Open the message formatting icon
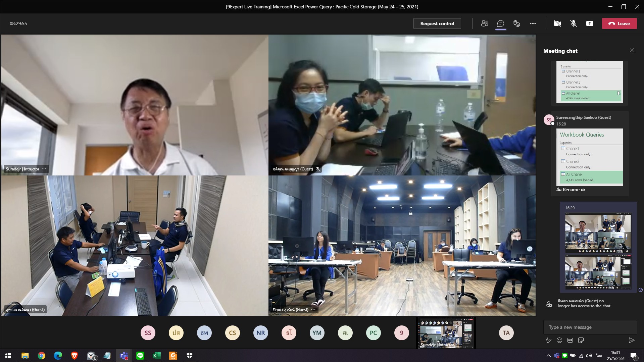 point(549,340)
